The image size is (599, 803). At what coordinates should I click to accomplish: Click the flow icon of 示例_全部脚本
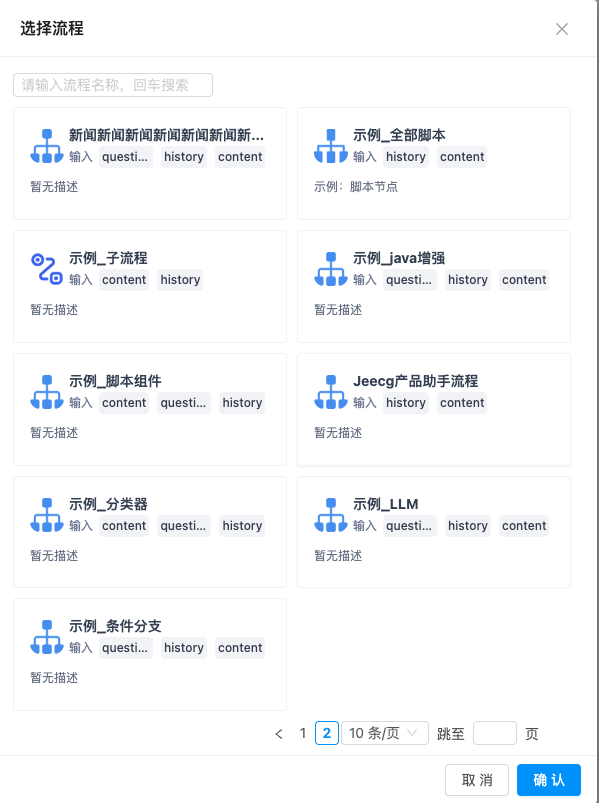point(331,146)
